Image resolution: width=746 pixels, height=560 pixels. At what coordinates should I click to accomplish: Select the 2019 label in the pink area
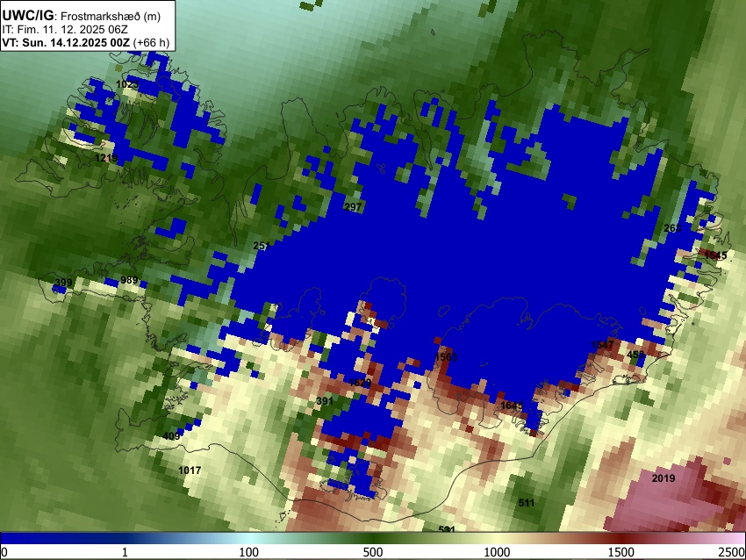tap(664, 478)
